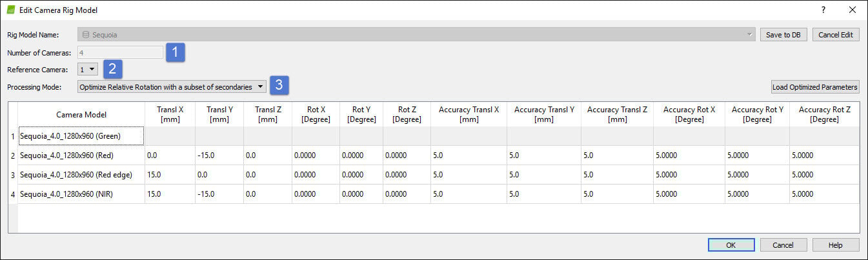
Task: Click the database icon beside Sequoia
Action: pos(86,35)
